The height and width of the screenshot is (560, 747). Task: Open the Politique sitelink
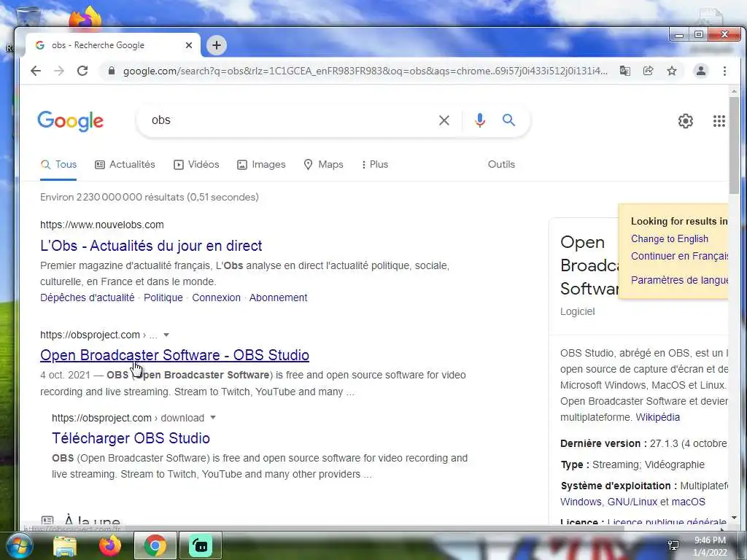163,297
